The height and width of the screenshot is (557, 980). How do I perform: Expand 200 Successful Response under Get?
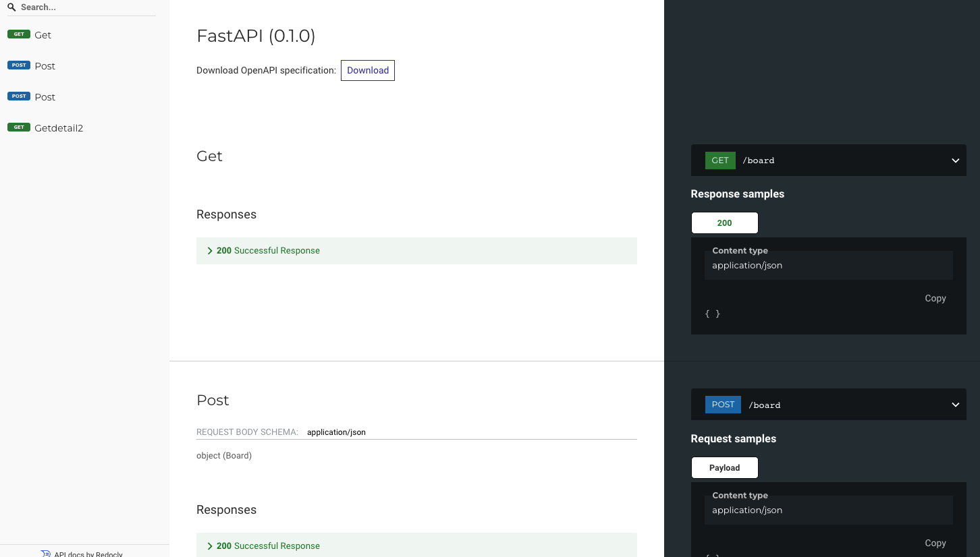click(x=416, y=251)
